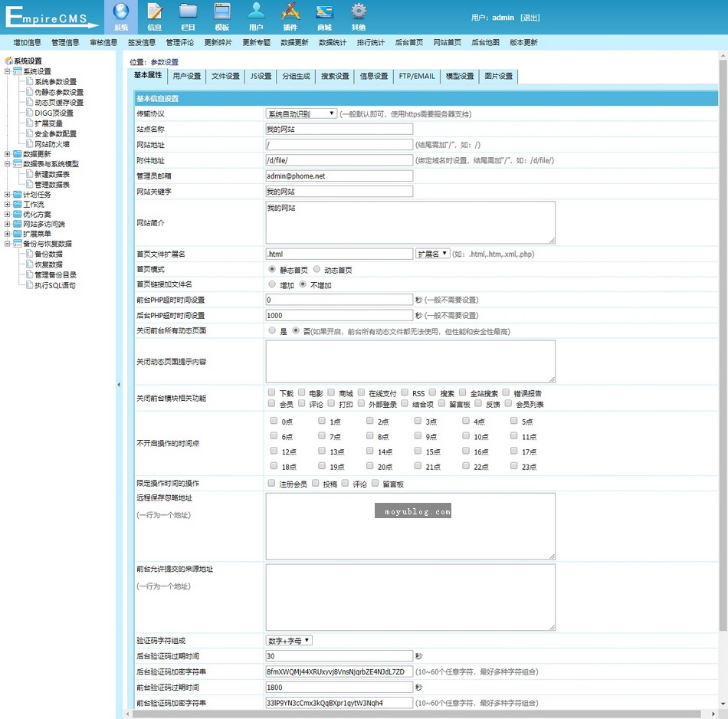
Task: Click the page icon of 恢复数据
Action: pyautogui.click(x=30, y=264)
